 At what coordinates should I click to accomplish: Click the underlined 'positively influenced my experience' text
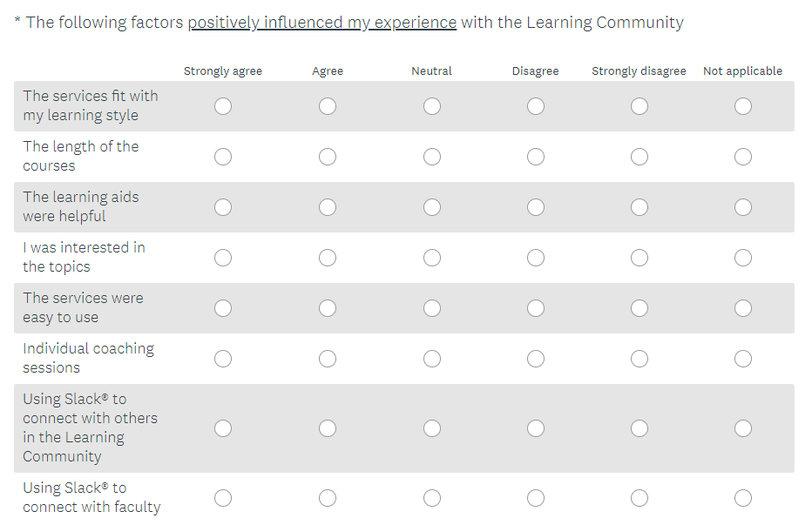pyautogui.click(x=322, y=23)
